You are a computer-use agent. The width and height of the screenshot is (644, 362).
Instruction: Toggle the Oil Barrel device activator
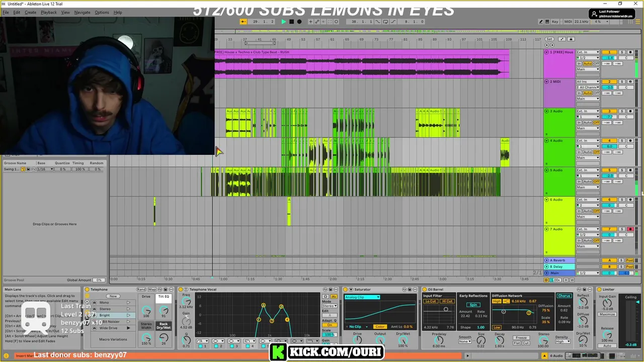coord(425,289)
